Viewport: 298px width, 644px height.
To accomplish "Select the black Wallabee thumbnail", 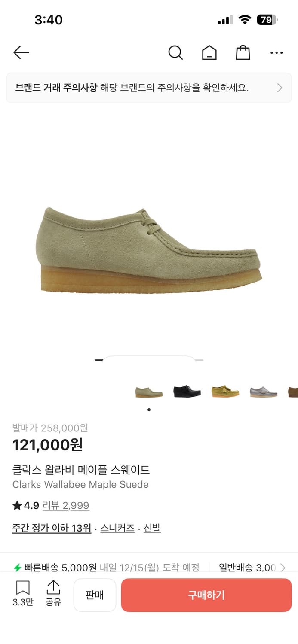I will click(x=187, y=392).
